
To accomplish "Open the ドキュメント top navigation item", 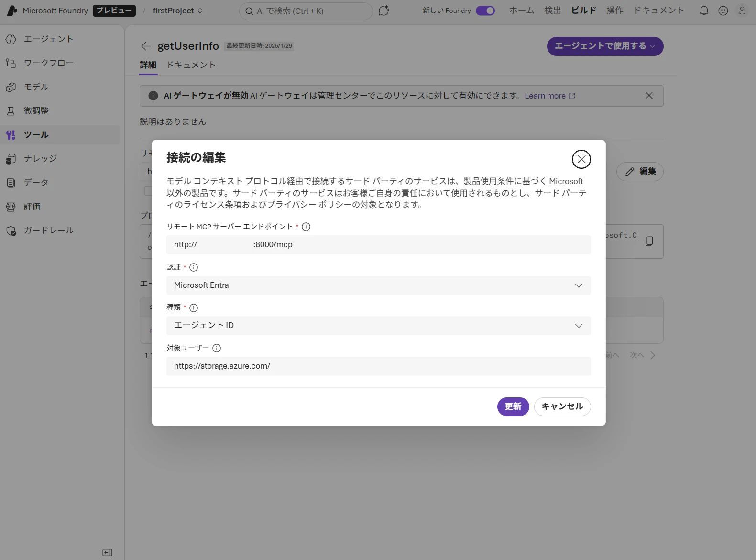I will click(659, 11).
